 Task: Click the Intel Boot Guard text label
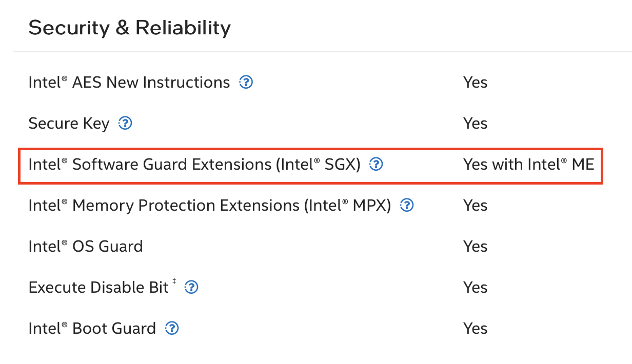[92, 328]
